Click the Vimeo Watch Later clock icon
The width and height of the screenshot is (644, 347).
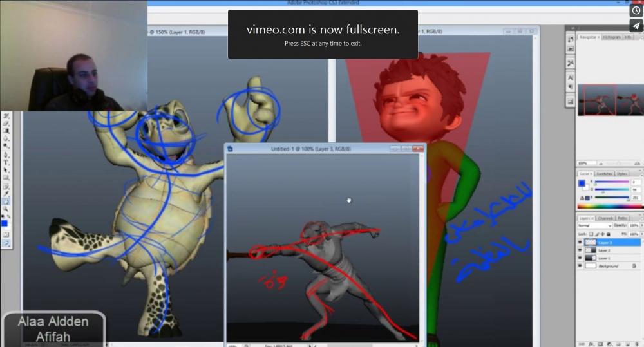coord(636,10)
